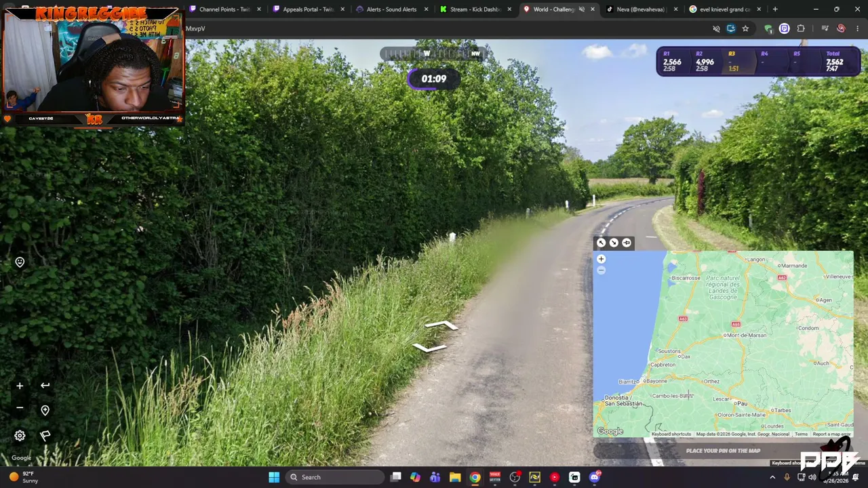Place a pin on Pau

(742, 403)
